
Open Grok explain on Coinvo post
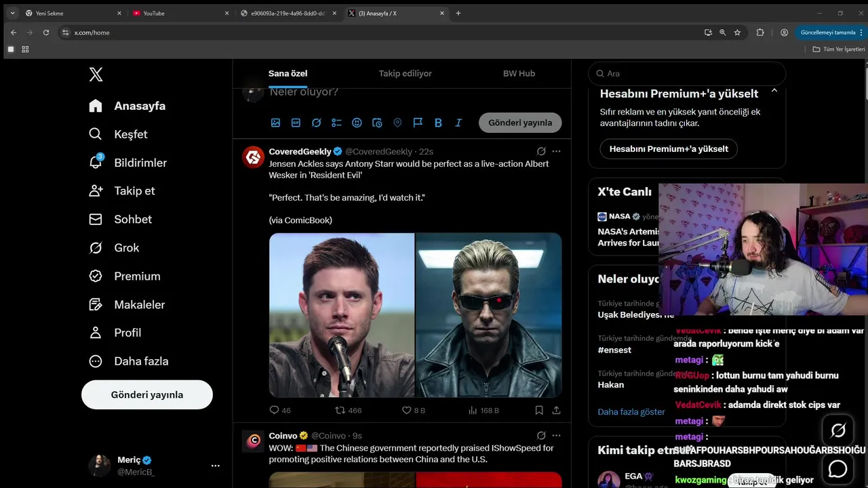click(x=541, y=435)
